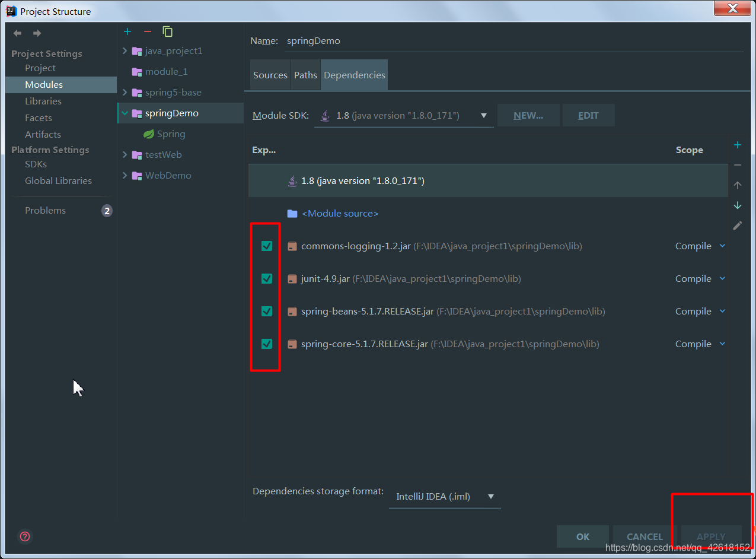The image size is (756, 559).
Task: Click the commons-logging jar icon
Action: (x=292, y=246)
